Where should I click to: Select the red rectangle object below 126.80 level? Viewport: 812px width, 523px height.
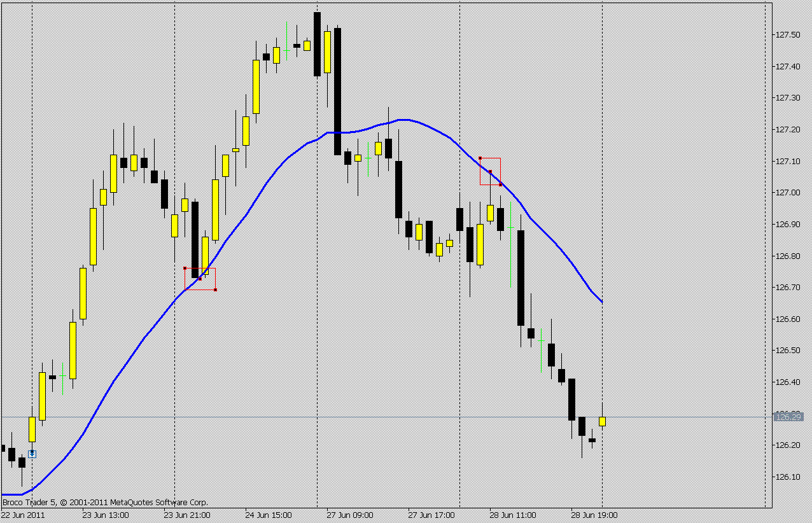200,279
